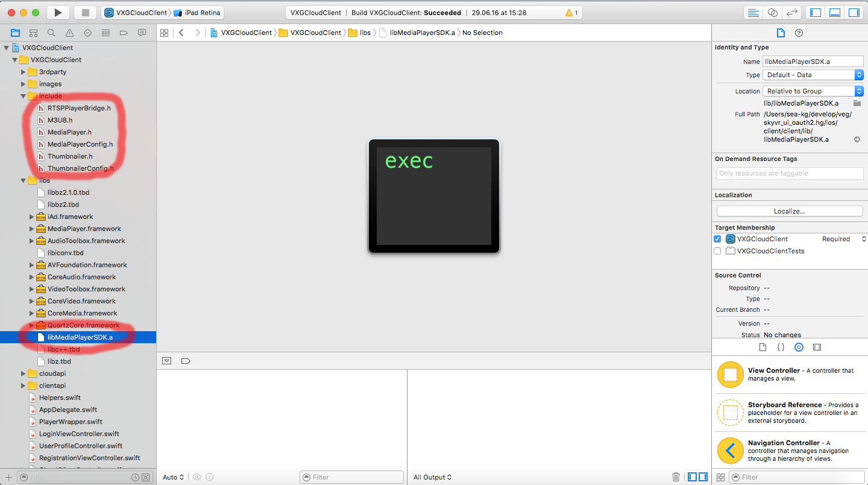868x485 pixels.
Task: Select the Navigation Controller library item
Action: point(790,450)
